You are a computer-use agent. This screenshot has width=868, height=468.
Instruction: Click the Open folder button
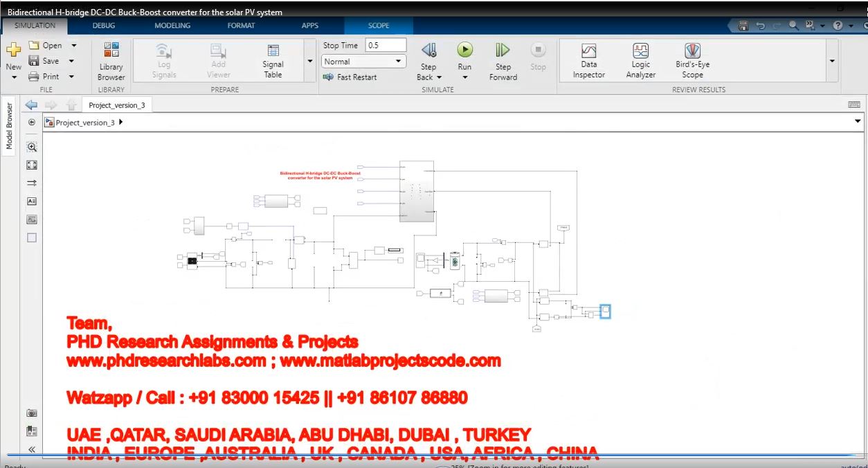[x=46, y=45]
